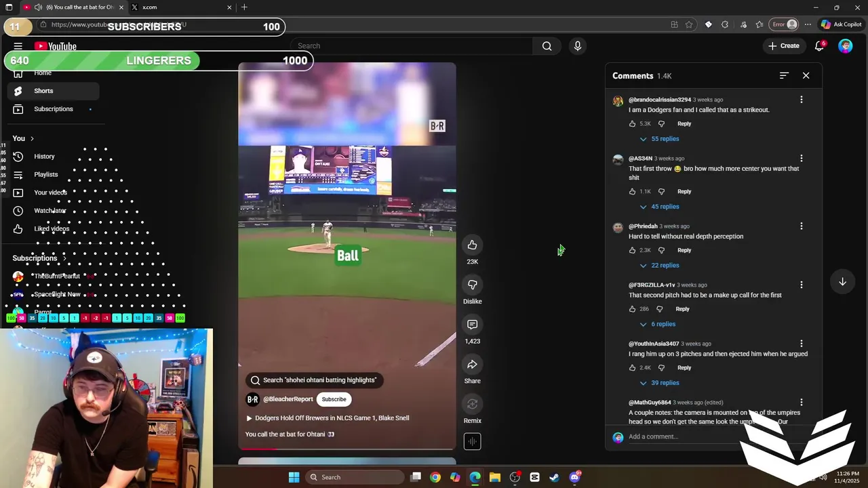The width and height of the screenshot is (868, 488).
Task: Like the Short with thumbs-up icon
Action: pyautogui.click(x=473, y=245)
